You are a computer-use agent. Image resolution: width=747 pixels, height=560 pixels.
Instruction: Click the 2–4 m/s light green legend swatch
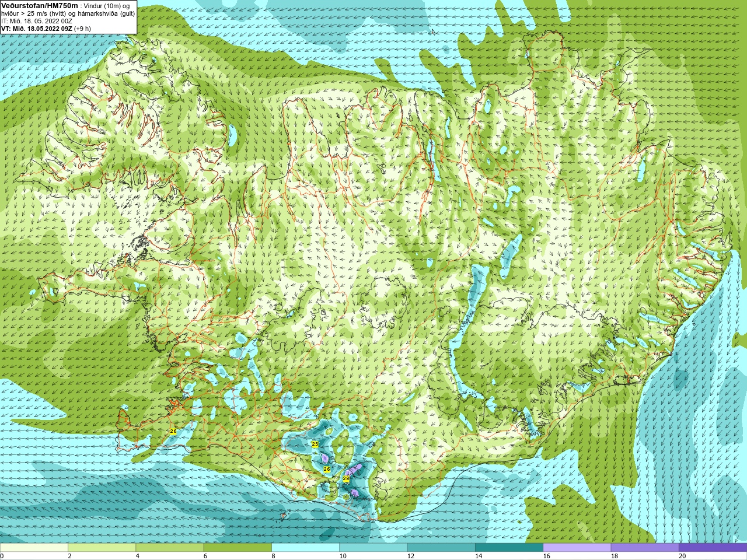(x=102, y=548)
